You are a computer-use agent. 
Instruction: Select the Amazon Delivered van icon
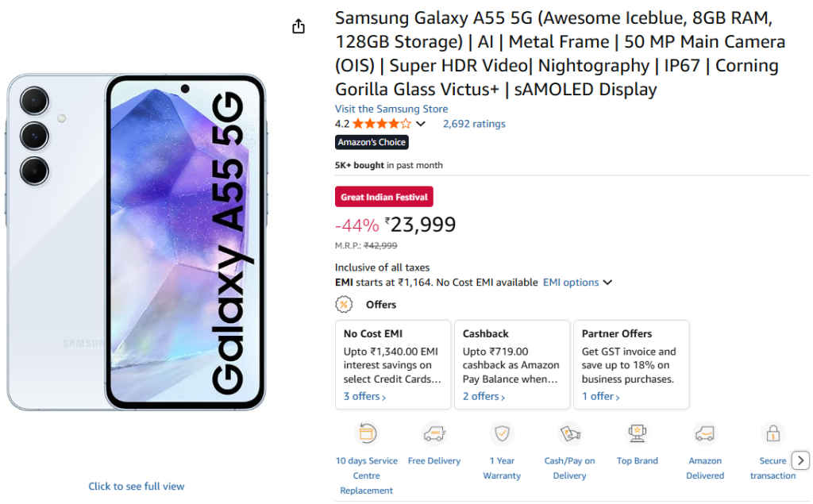click(x=704, y=433)
